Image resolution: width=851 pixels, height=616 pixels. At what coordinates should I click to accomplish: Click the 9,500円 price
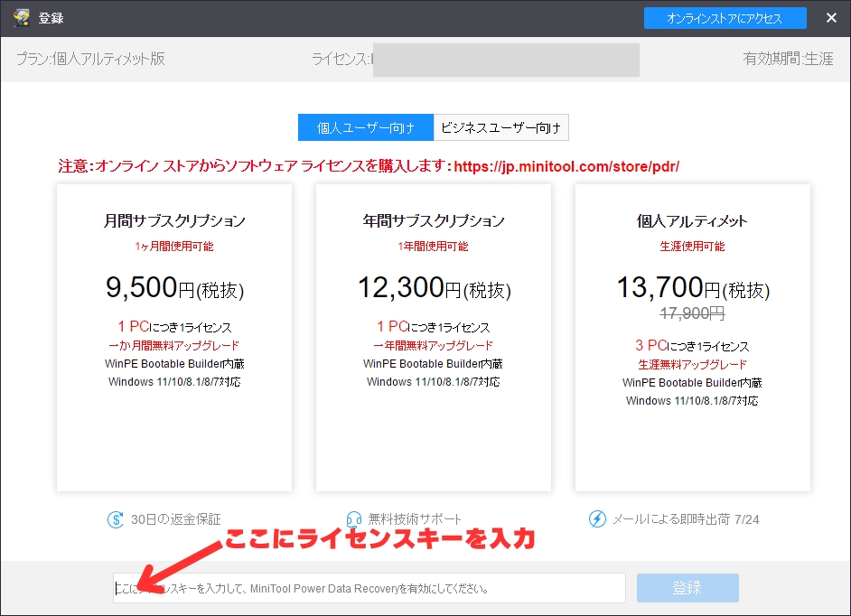[x=174, y=287]
